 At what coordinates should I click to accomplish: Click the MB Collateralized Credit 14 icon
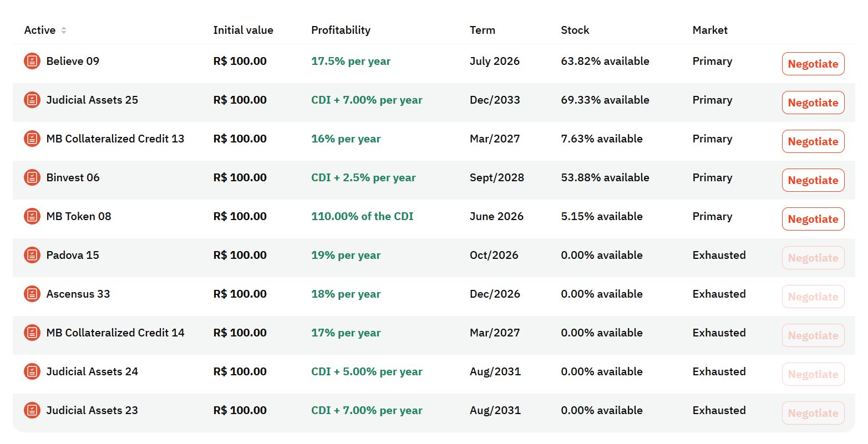(32, 333)
